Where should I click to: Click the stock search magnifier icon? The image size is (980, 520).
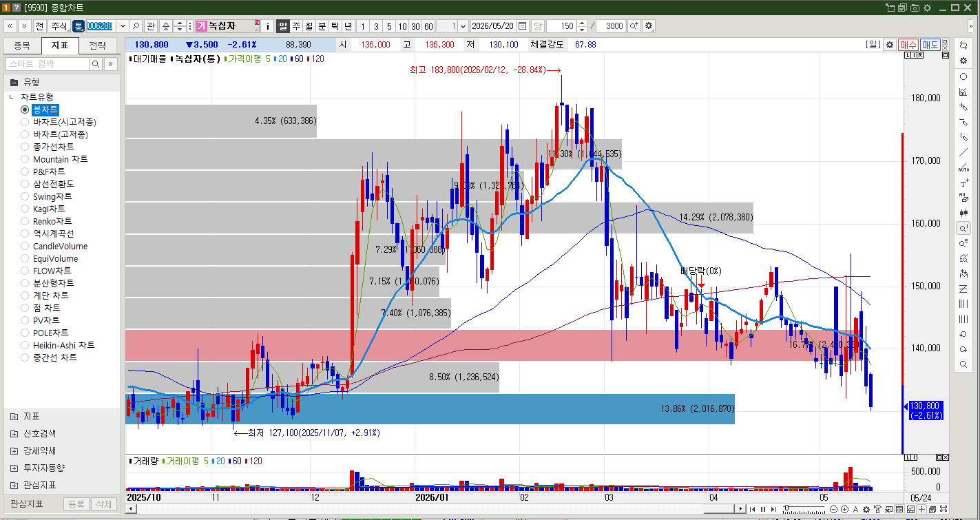pos(136,26)
